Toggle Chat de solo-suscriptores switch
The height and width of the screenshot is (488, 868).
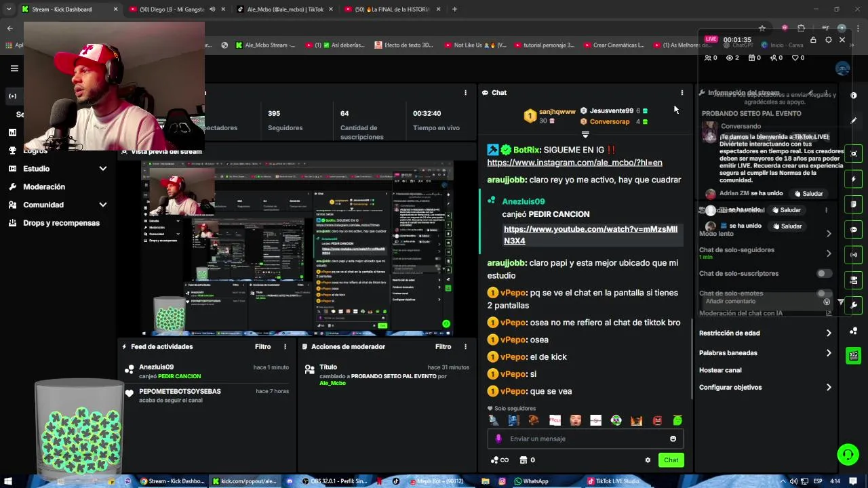pos(824,273)
